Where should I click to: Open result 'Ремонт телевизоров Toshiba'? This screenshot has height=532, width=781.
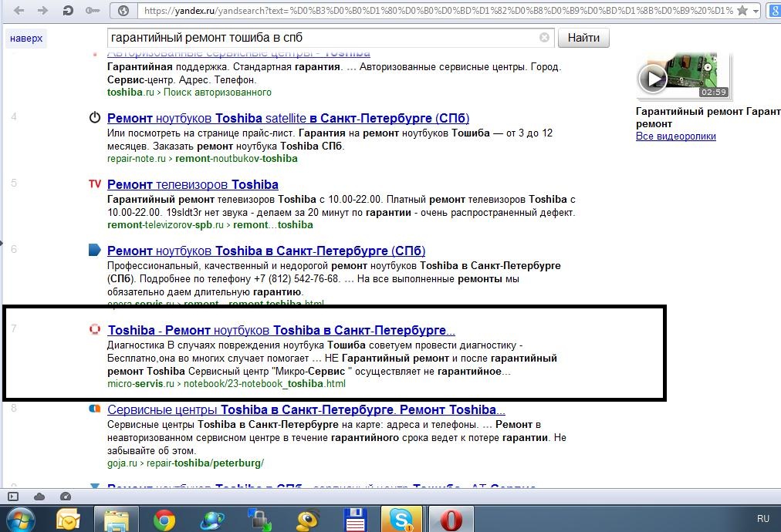pyautogui.click(x=193, y=184)
